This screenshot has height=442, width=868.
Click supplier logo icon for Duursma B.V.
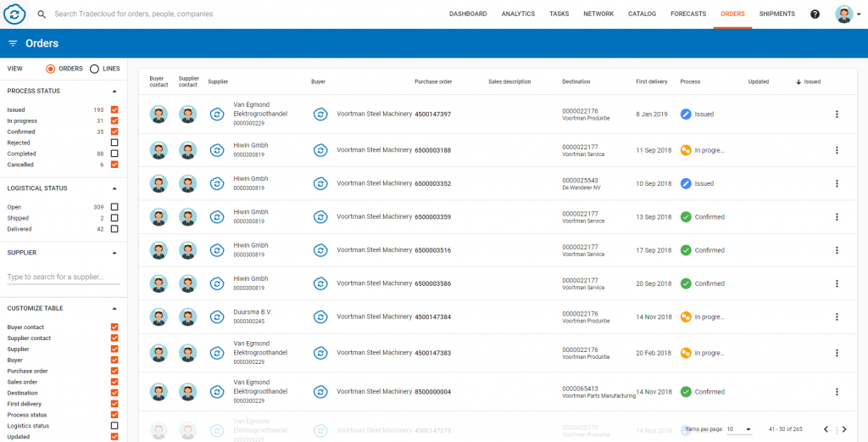[217, 316]
